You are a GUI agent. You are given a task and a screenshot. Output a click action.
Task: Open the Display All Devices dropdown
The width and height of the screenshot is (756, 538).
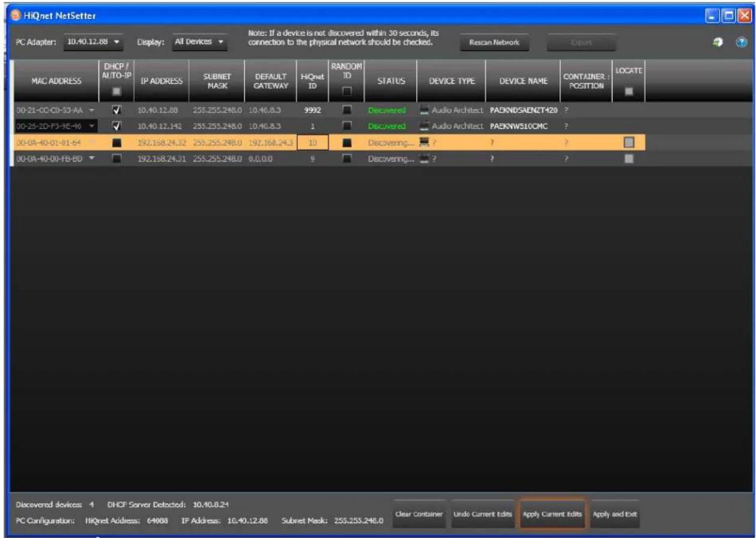point(201,42)
